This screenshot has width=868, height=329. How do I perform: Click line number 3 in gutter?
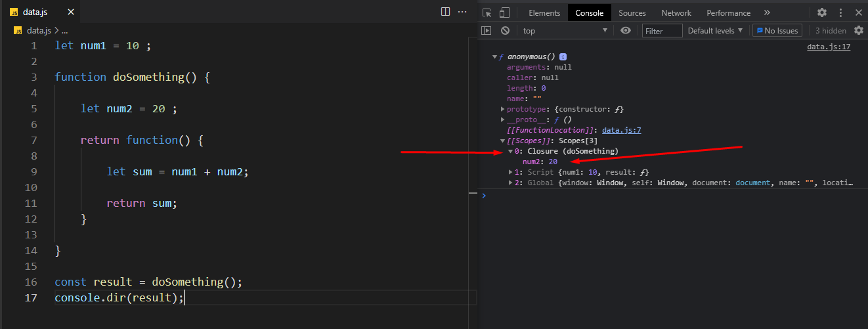point(34,77)
